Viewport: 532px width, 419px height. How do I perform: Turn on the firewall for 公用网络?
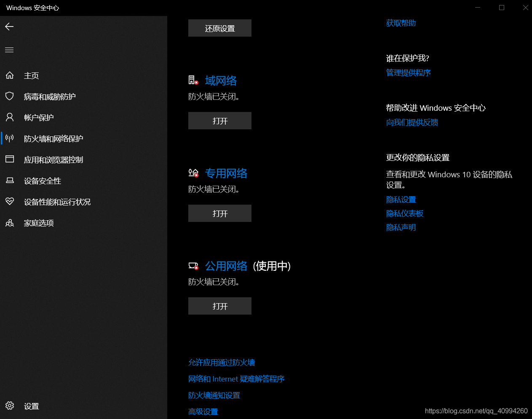click(x=220, y=306)
